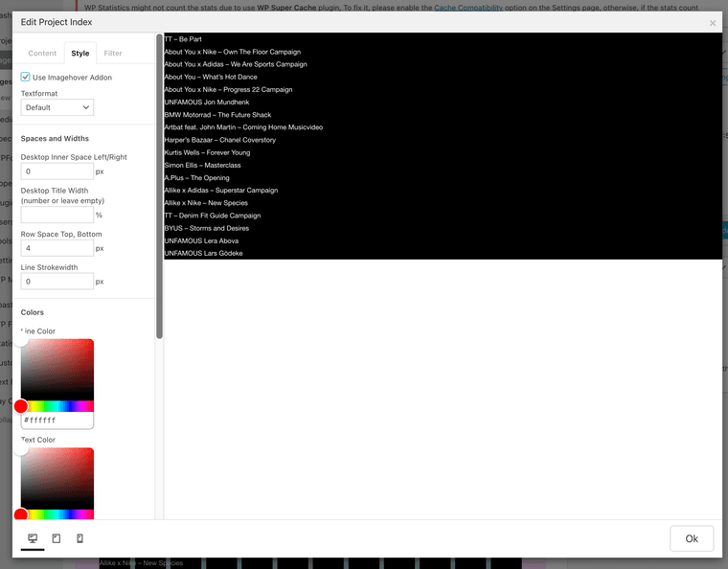Image resolution: width=728 pixels, height=569 pixels.
Task: Click the Line Color hue slider
Action: tap(57, 406)
